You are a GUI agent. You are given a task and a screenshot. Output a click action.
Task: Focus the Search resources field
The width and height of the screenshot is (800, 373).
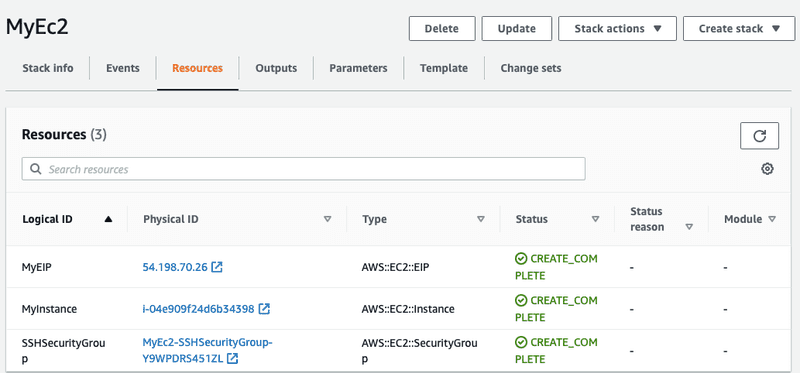pos(304,169)
